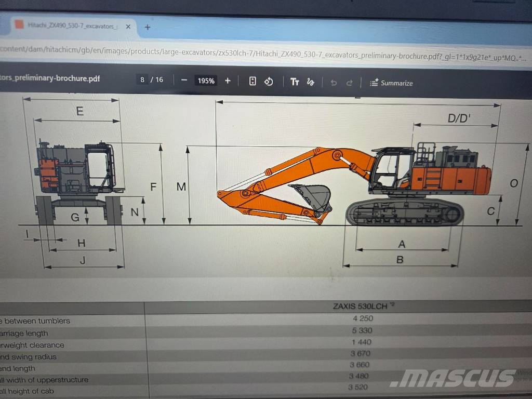Click the page number field showing 8
Viewport: 532px width, 399px height.
coord(142,79)
